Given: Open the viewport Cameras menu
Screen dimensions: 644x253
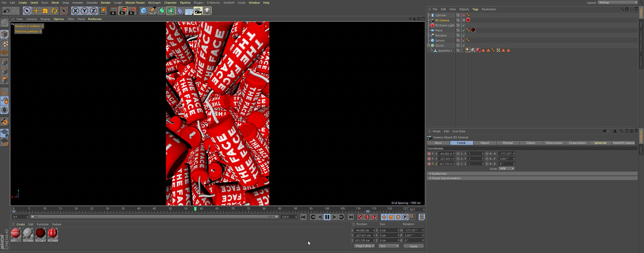Looking at the screenshot, I should (32, 19).
